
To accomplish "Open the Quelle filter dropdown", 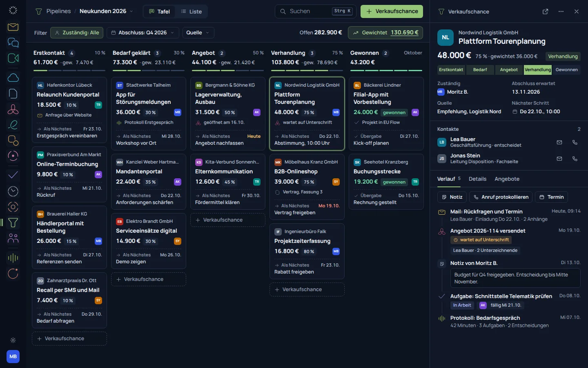I will pyautogui.click(x=198, y=33).
